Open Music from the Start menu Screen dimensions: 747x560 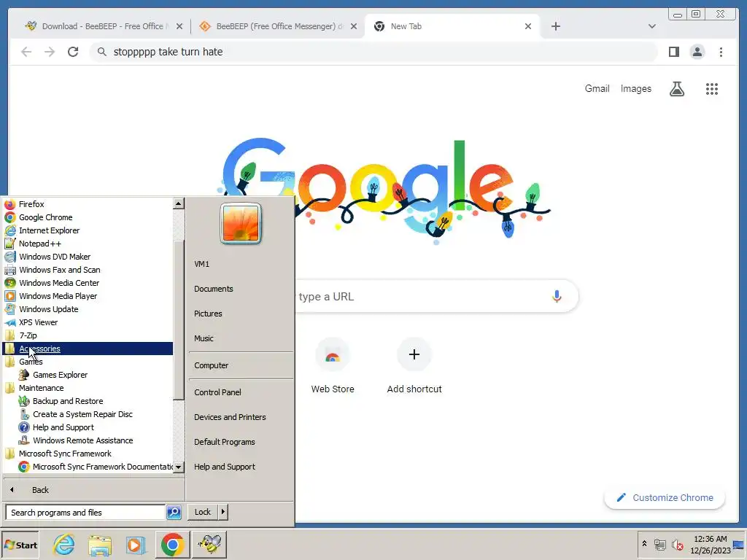(x=204, y=338)
